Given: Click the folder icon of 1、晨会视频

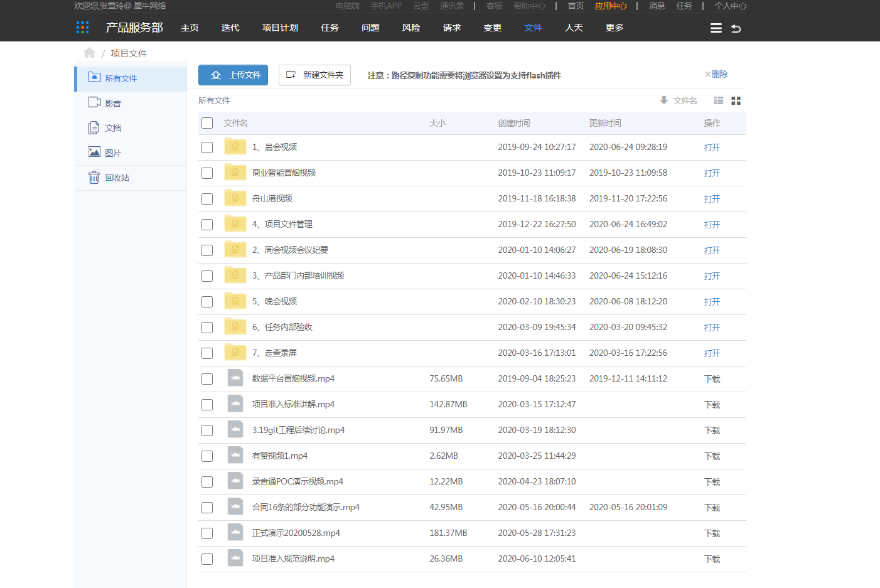Looking at the screenshot, I should (235, 146).
